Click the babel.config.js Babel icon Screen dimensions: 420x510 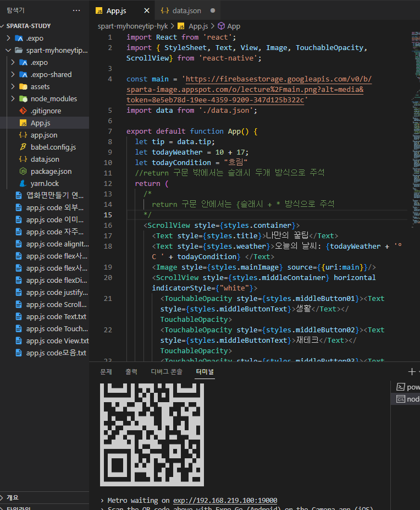23,147
